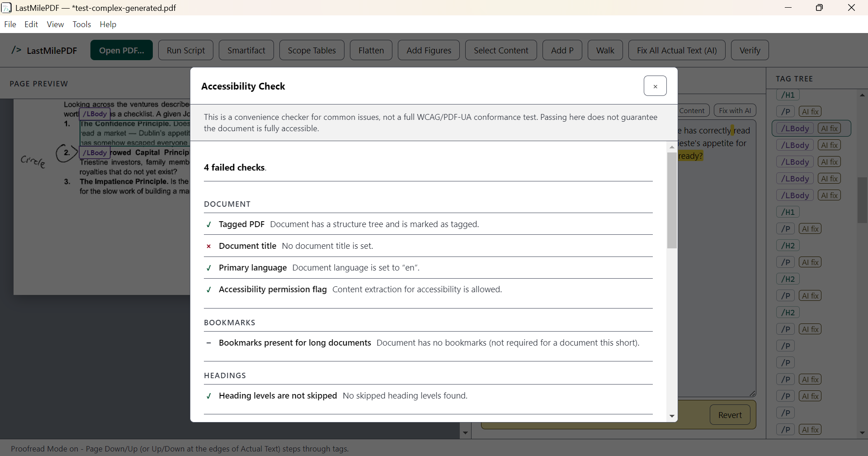Open the View menu
868x456 pixels.
[55, 24]
